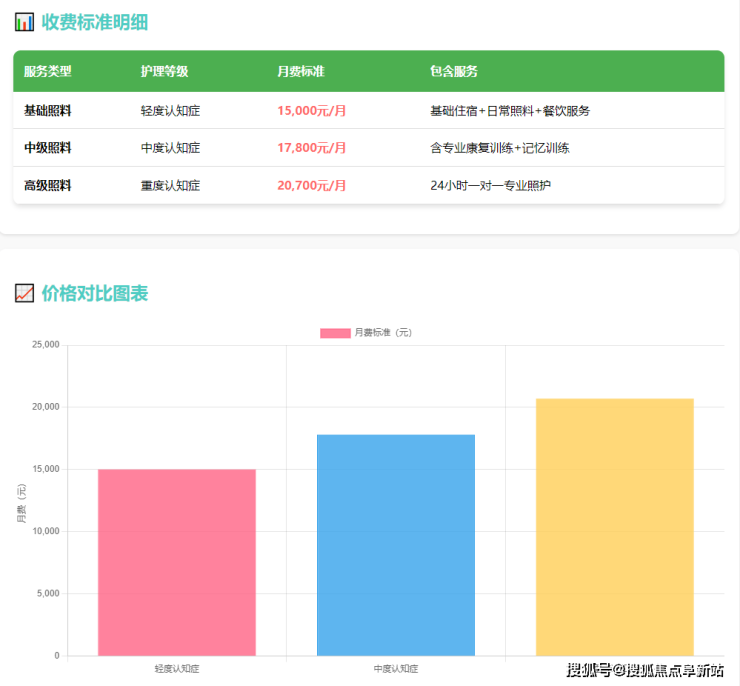This screenshot has height=686, width=740.
Task: Select the 护理等级 column header
Action: click(x=165, y=72)
